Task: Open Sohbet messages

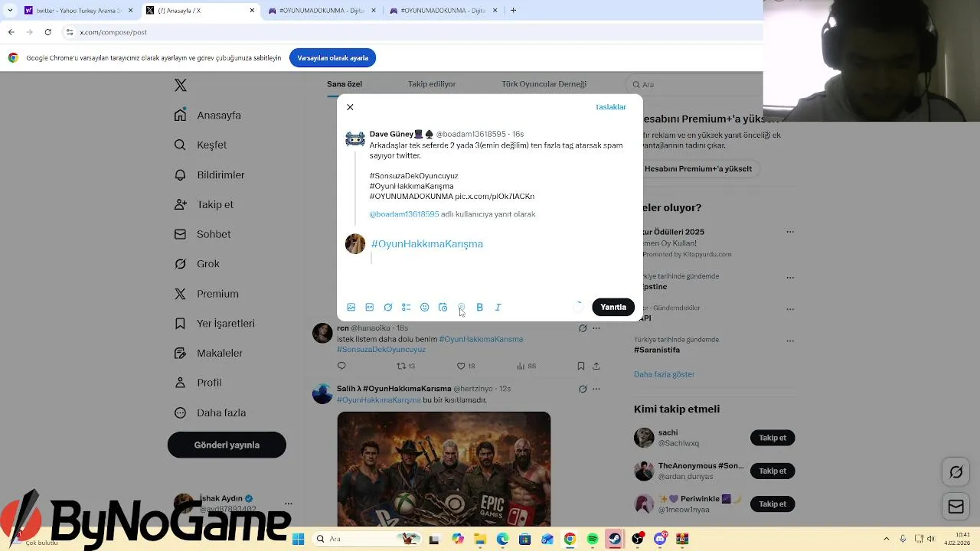Action: point(203,234)
